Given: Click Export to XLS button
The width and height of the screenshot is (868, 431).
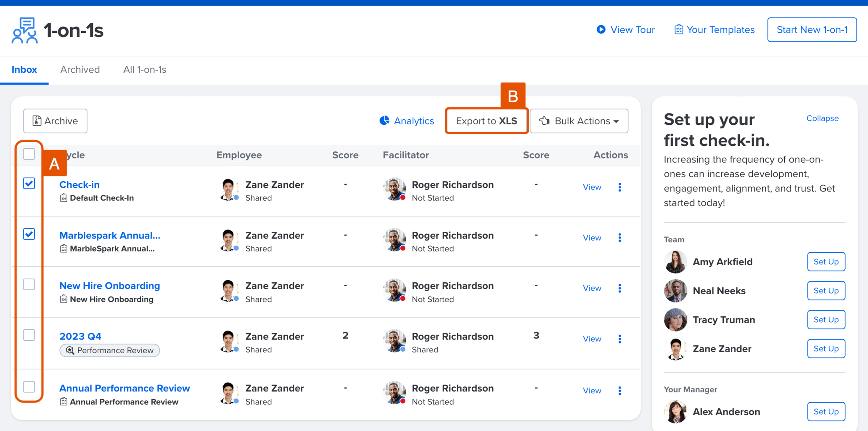Looking at the screenshot, I should pos(487,121).
